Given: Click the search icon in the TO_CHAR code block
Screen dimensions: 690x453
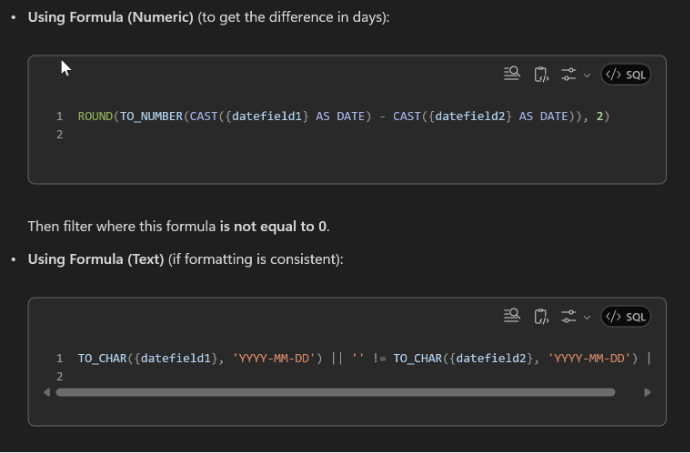Looking at the screenshot, I should tap(512, 316).
